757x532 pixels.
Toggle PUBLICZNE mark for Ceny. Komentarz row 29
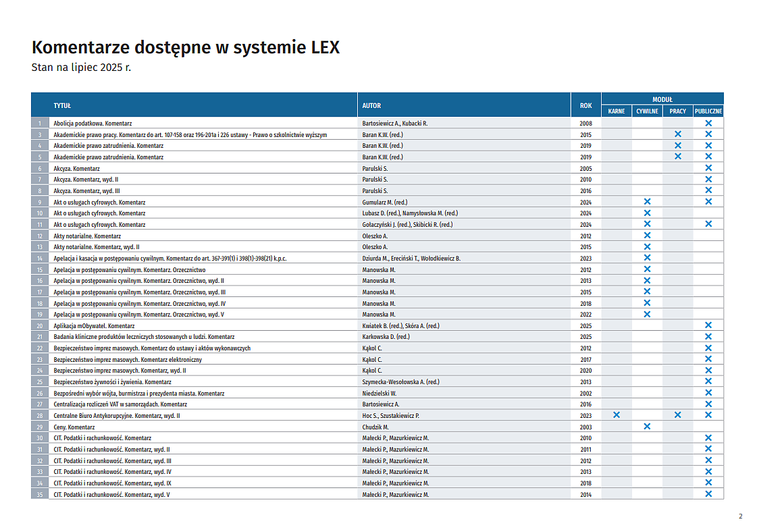(708, 427)
